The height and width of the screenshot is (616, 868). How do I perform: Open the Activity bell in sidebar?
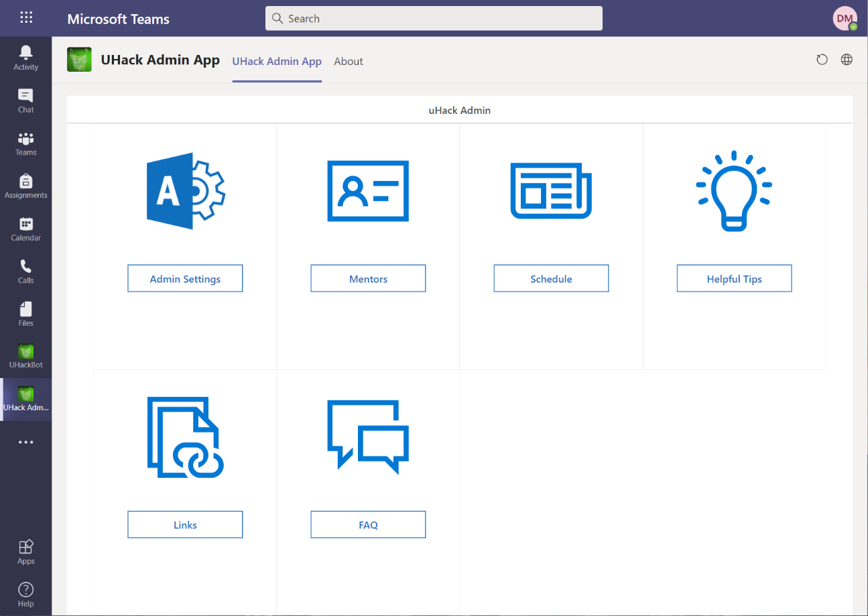25,57
